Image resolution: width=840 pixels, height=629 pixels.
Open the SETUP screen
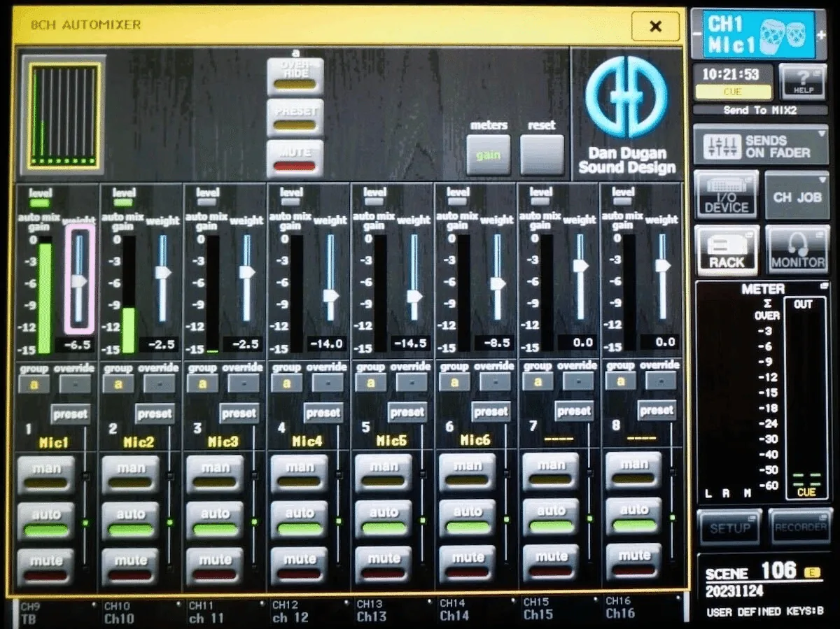coord(729,528)
